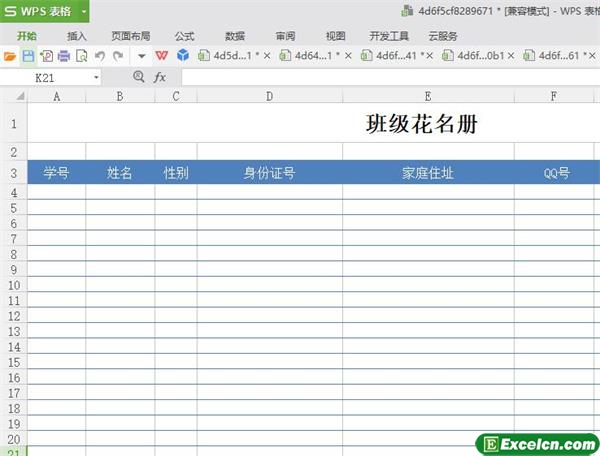Close the 4d6f...61 document tab

point(592,56)
